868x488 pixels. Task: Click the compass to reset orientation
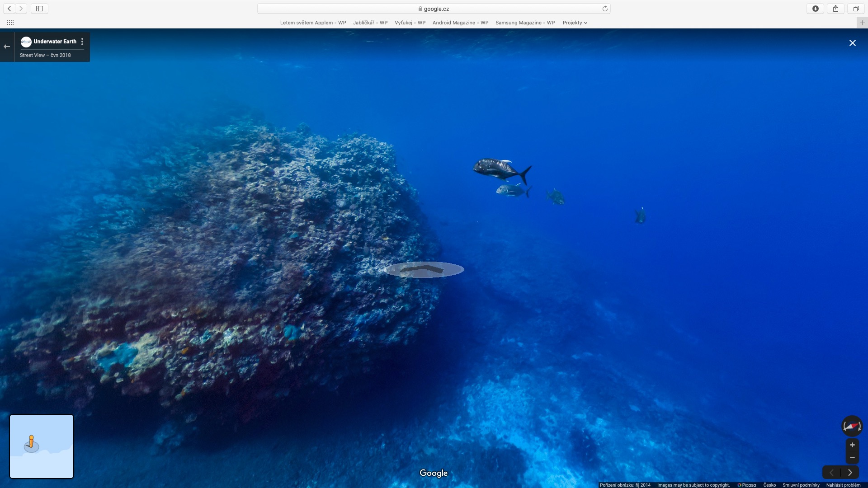coord(852,426)
